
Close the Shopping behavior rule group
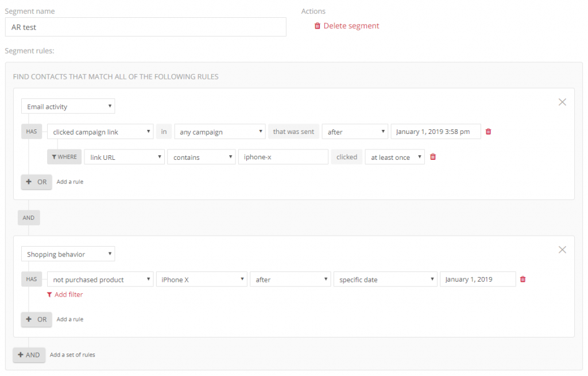pos(562,250)
